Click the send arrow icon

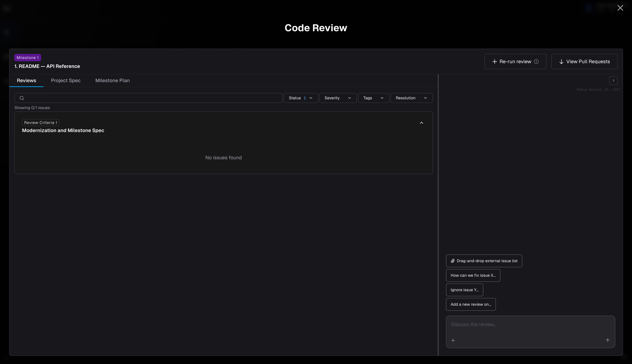click(607, 340)
